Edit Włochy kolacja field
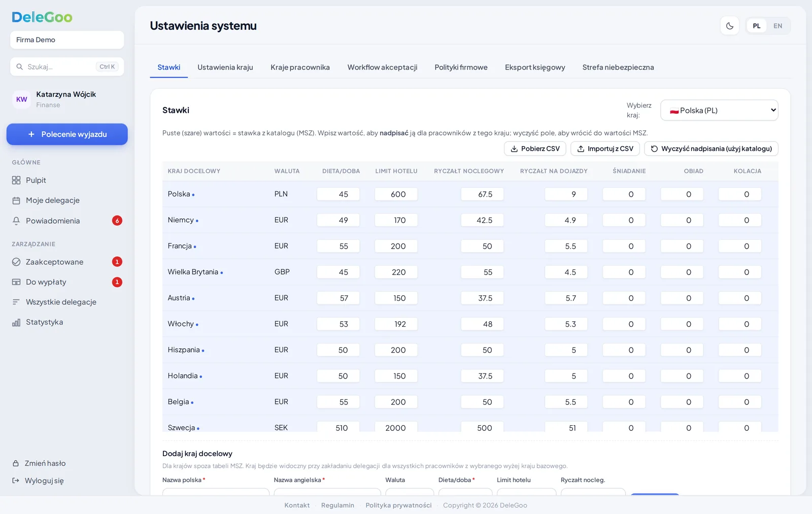This screenshot has height=514, width=812. click(x=739, y=324)
